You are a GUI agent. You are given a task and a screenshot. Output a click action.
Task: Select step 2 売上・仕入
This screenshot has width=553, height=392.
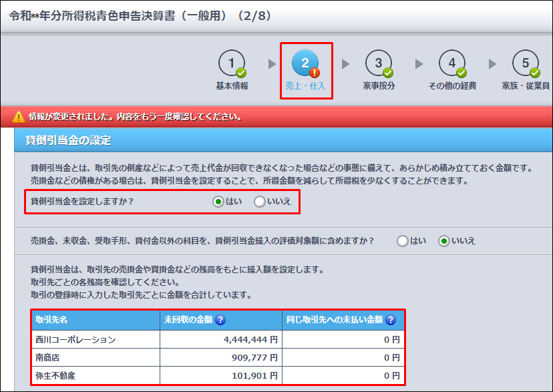tap(305, 70)
